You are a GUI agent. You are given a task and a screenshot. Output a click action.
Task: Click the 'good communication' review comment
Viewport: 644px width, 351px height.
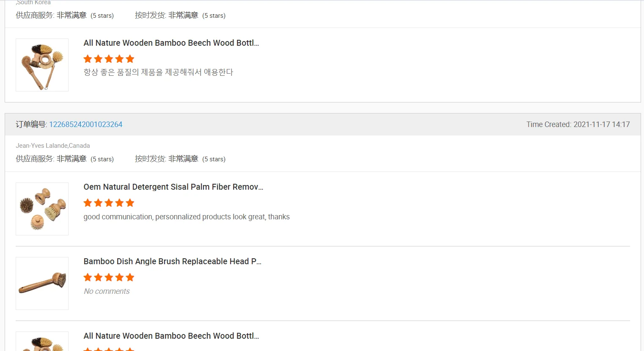(x=186, y=217)
